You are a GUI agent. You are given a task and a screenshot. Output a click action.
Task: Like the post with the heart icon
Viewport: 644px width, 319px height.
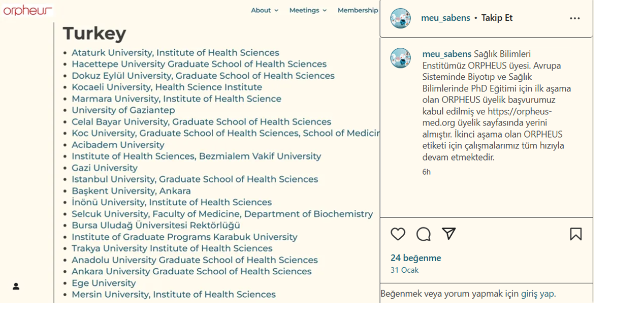pyautogui.click(x=398, y=234)
